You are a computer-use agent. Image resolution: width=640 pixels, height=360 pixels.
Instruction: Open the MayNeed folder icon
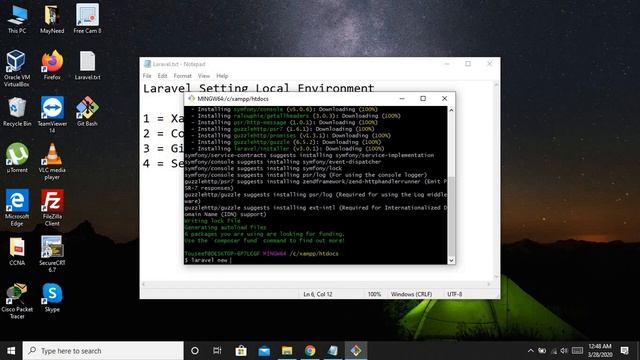point(52,19)
